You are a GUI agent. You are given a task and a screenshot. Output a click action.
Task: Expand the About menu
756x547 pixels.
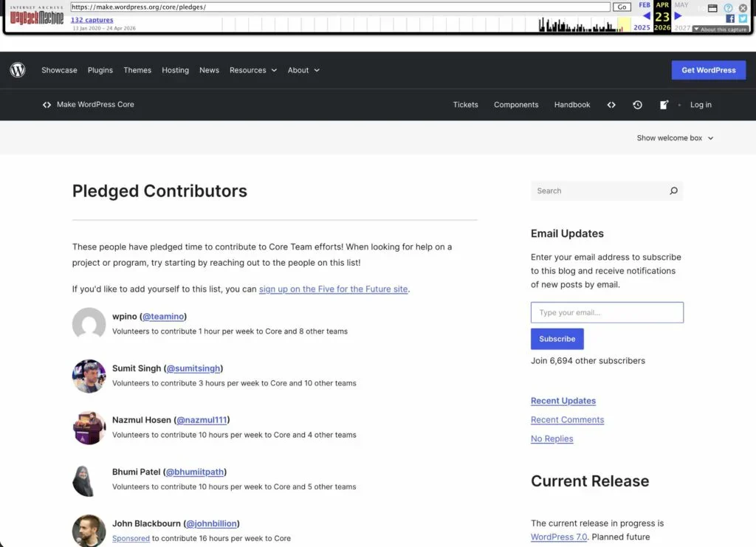(303, 70)
